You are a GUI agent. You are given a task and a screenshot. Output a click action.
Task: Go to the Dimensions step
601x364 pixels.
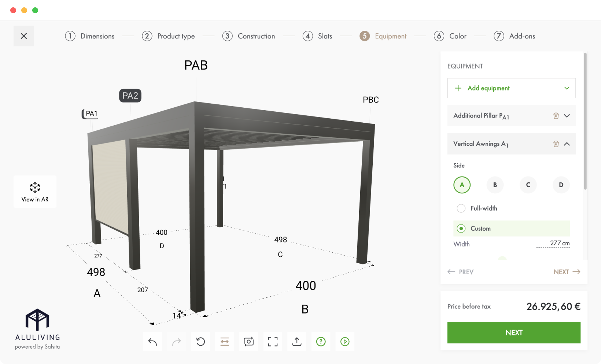tap(90, 36)
